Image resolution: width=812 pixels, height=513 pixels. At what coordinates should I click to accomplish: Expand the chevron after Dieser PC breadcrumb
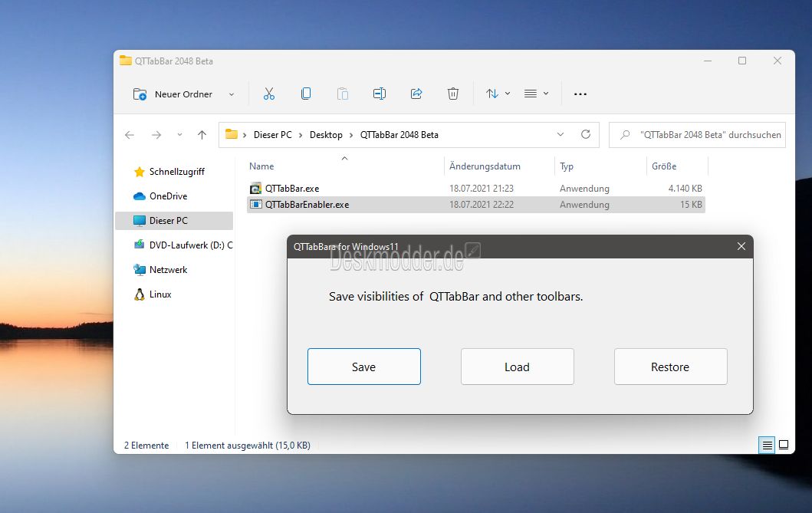[x=301, y=135]
